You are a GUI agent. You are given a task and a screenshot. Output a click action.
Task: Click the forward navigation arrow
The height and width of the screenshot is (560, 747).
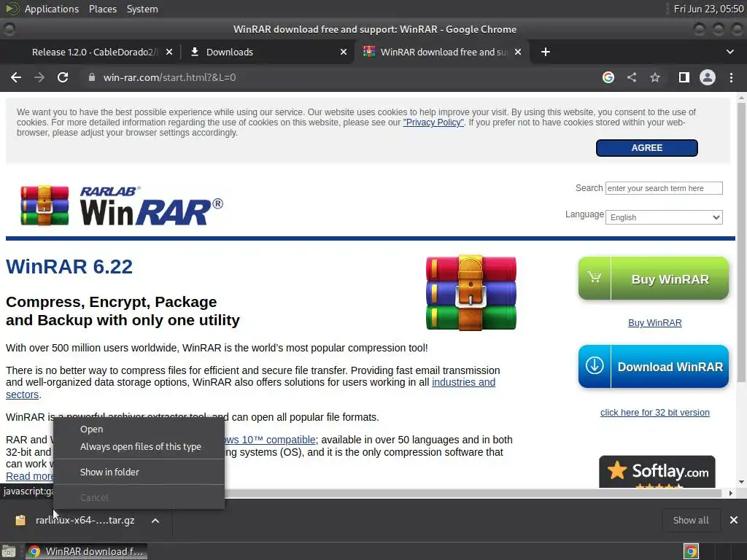[x=39, y=77]
